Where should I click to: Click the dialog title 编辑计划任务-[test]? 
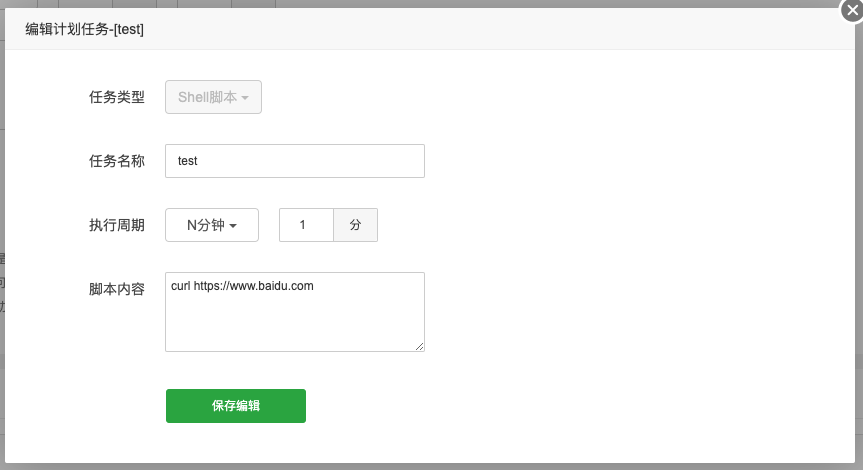[x=85, y=30]
